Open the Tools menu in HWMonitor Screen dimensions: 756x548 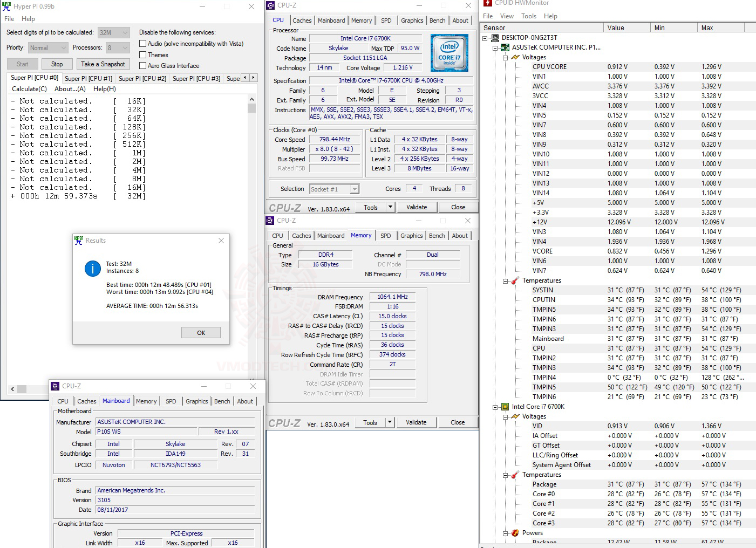(x=528, y=16)
